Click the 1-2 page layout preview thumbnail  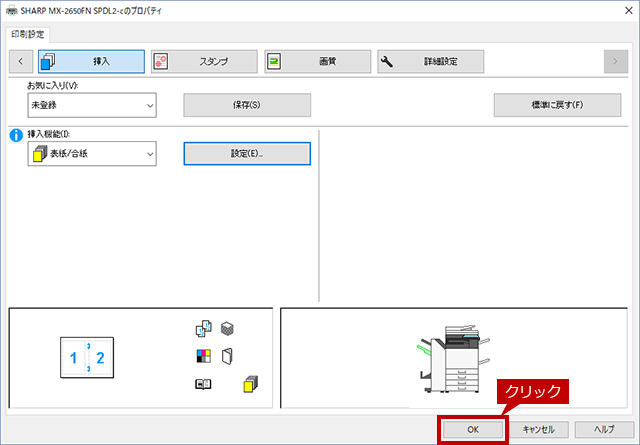pos(87,358)
